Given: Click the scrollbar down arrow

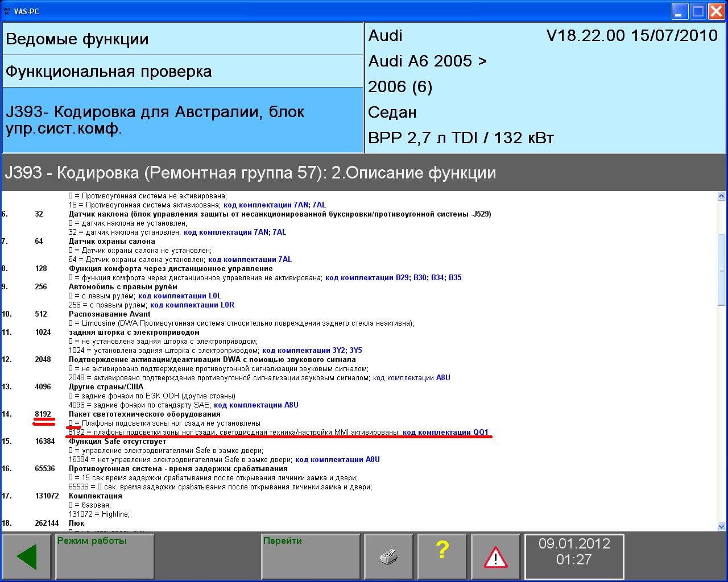Looking at the screenshot, I should pos(722,526).
